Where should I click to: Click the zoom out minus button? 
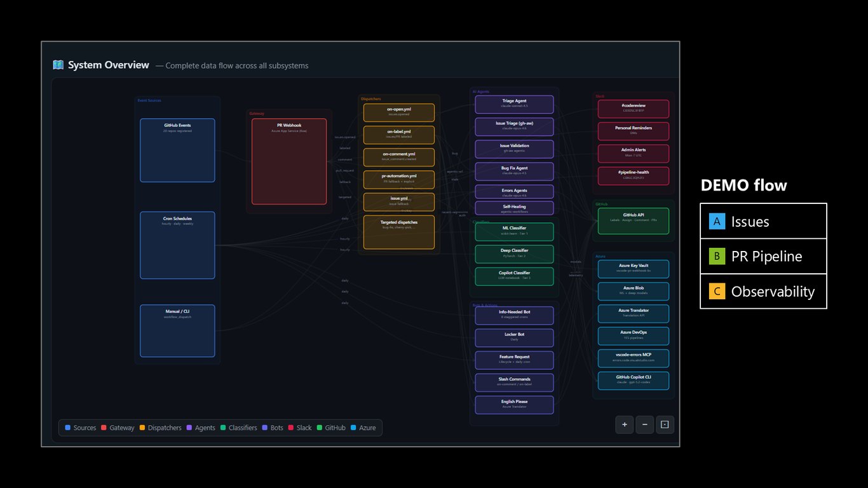[x=644, y=424]
